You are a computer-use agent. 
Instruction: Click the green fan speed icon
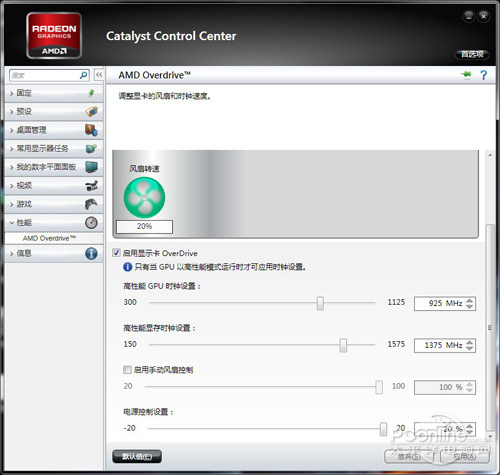tap(144, 197)
